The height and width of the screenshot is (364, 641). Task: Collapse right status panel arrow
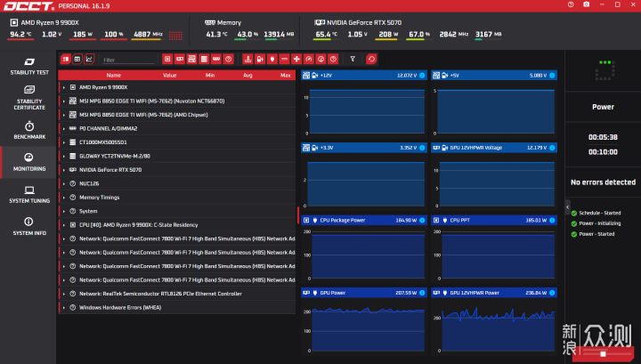click(567, 207)
